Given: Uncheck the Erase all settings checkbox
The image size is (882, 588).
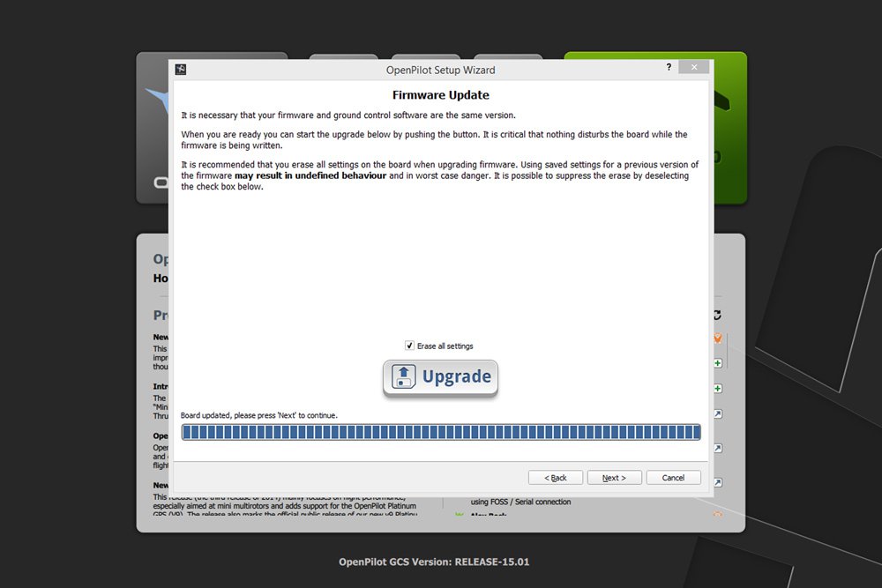Looking at the screenshot, I should pos(409,346).
